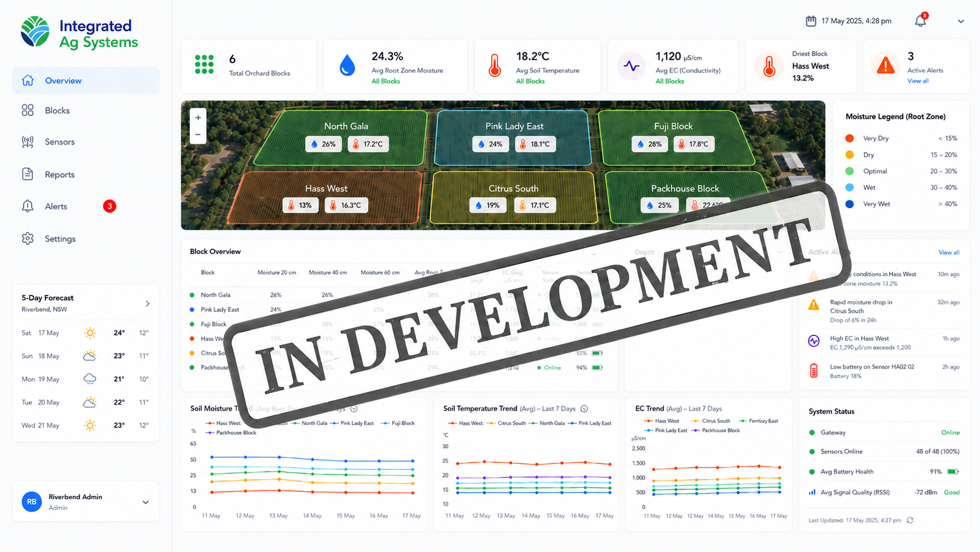Click the Avg Battery Health battery icon
Image resolution: width=980 pixels, height=552 pixels.
(953, 472)
